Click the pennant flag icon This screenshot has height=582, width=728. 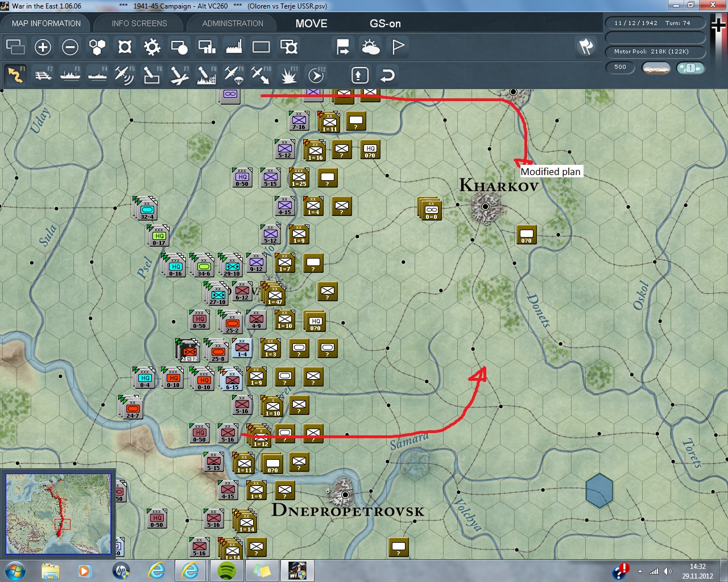[x=398, y=47]
